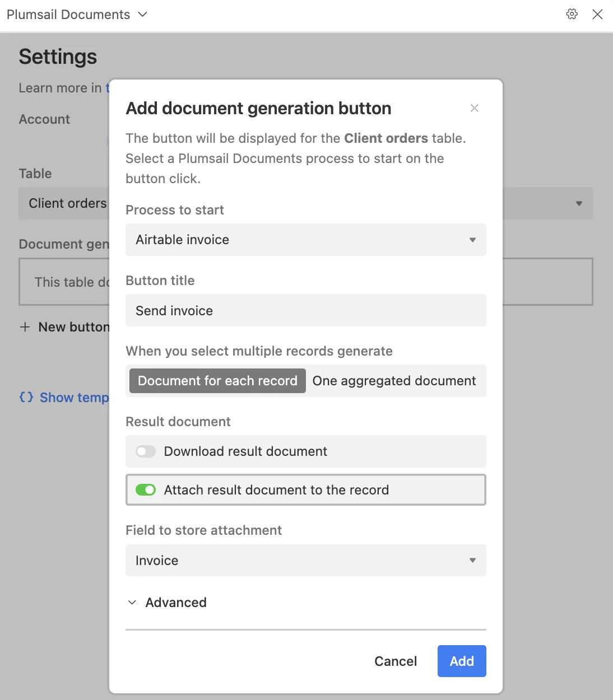Viewport: 613px width, 700px height.
Task: Disable Attach result document to the record
Action: [145, 489]
